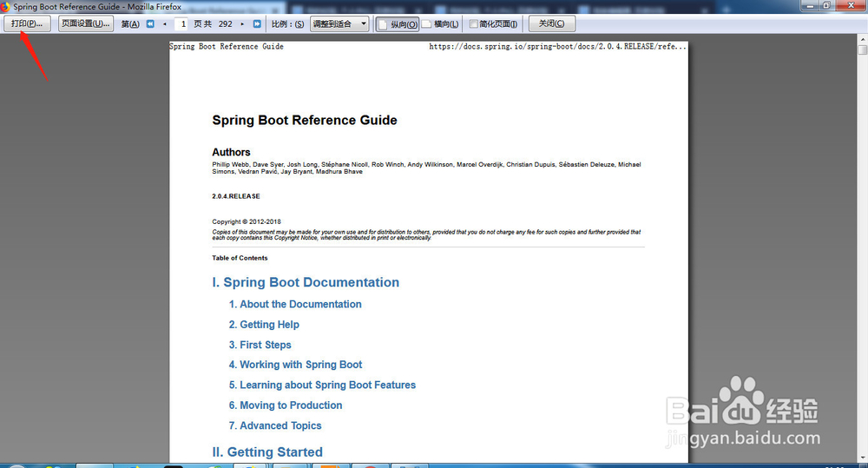Viewport: 868px width, 468px height.
Task: Click the 打印(P)... print button
Action: point(27,23)
